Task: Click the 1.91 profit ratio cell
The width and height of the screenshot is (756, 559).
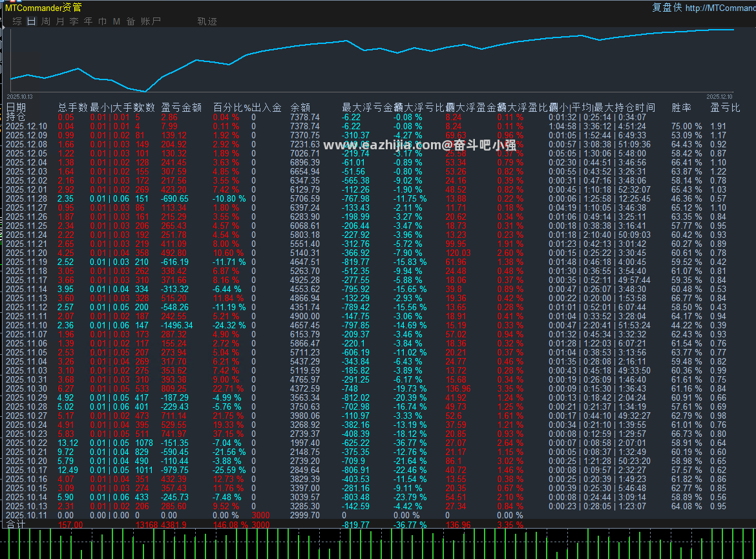Action: point(718,127)
